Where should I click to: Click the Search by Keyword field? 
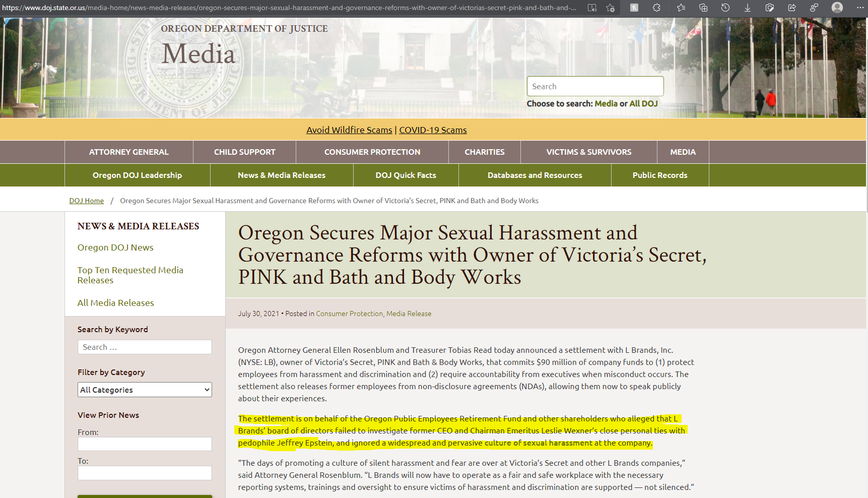click(145, 347)
